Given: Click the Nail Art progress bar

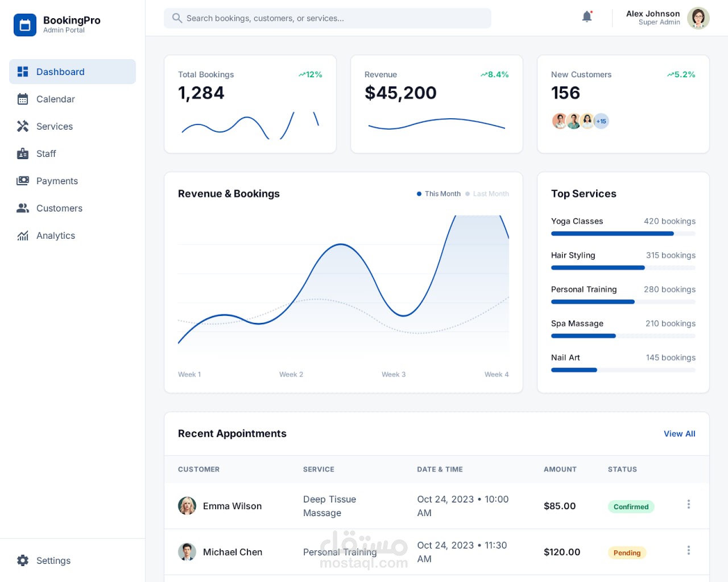Looking at the screenshot, I should pyautogui.click(x=623, y=370).
